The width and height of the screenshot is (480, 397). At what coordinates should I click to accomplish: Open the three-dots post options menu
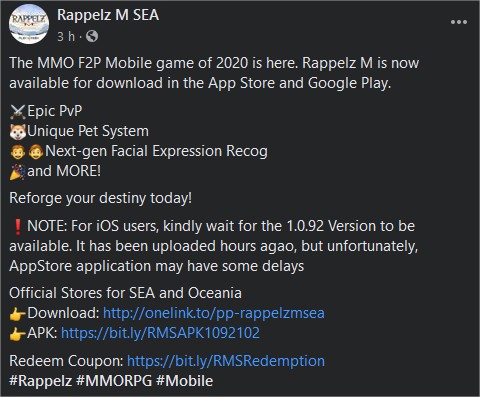coord(459,22)
